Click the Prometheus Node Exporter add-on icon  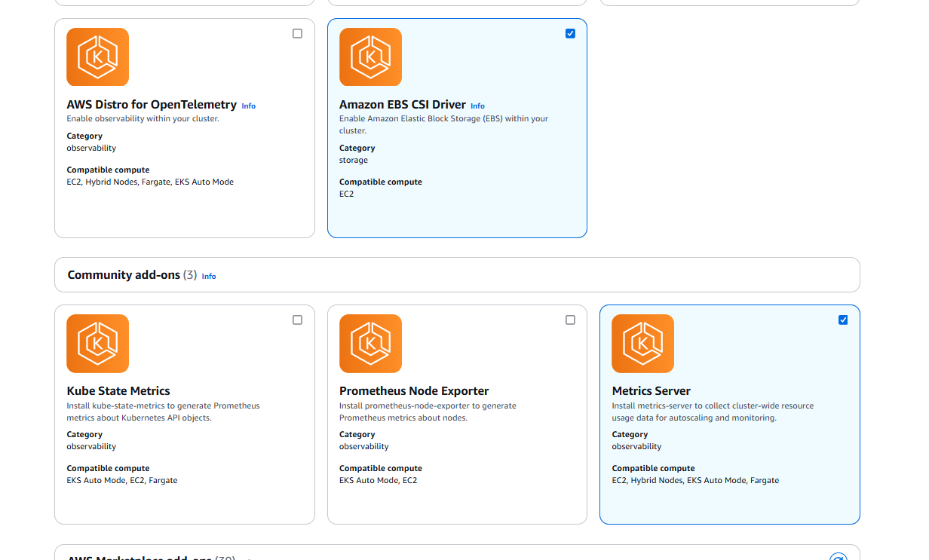[370, 344]
